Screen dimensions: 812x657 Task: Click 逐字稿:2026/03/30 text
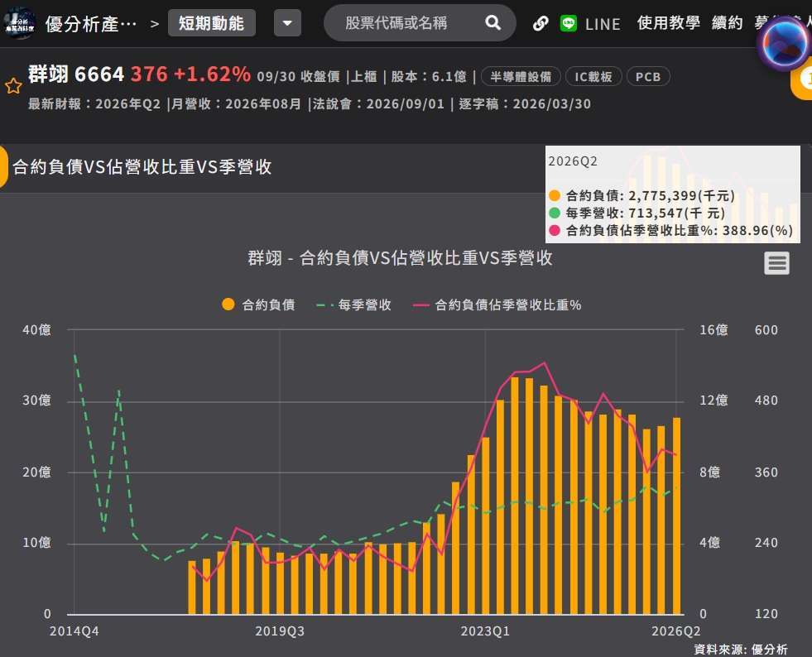pyautogui.click(x=525, y=104)
